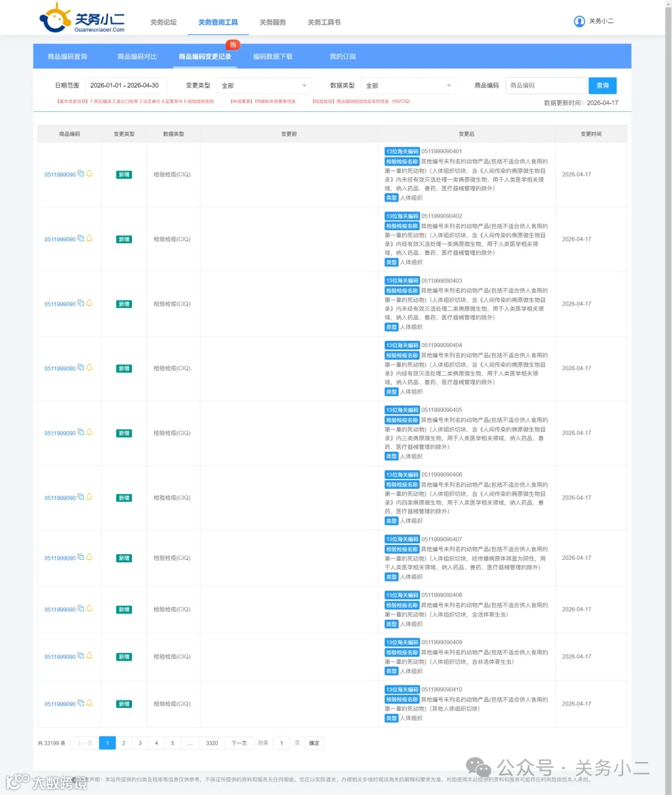The height and width of the screenshot is (795, 672).
Task: Click the pagination ellipsis button
Action: click(190, 743)
